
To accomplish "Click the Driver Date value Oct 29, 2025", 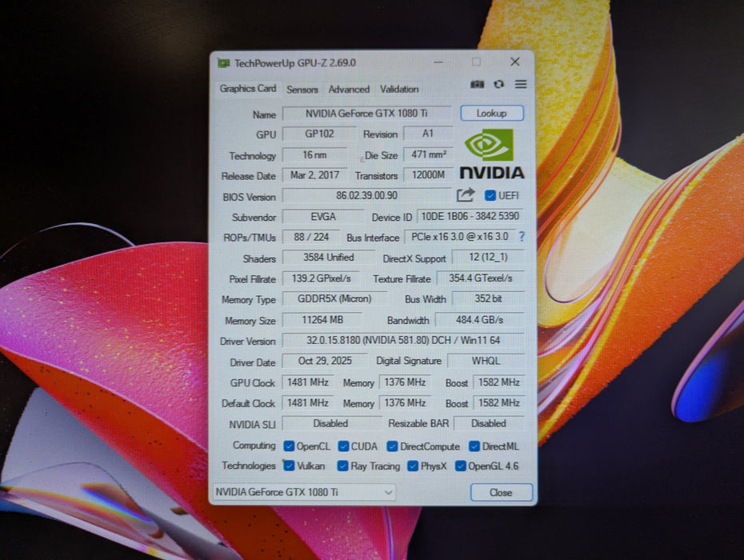I will click(325, 361).
